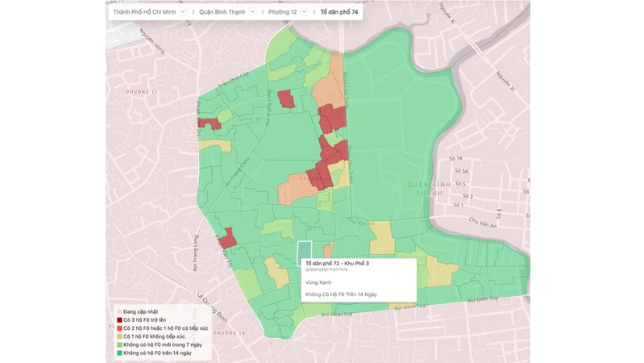This screenshot has width=644, height=363.
Task: Click the light pink Đang cập nhật swatch
Action: click(x=119, y=311)
